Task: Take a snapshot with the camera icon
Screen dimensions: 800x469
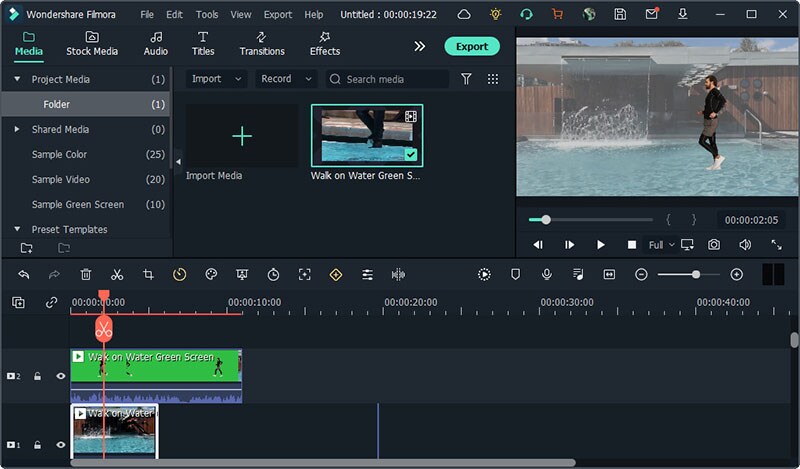Action: (714, 244)
